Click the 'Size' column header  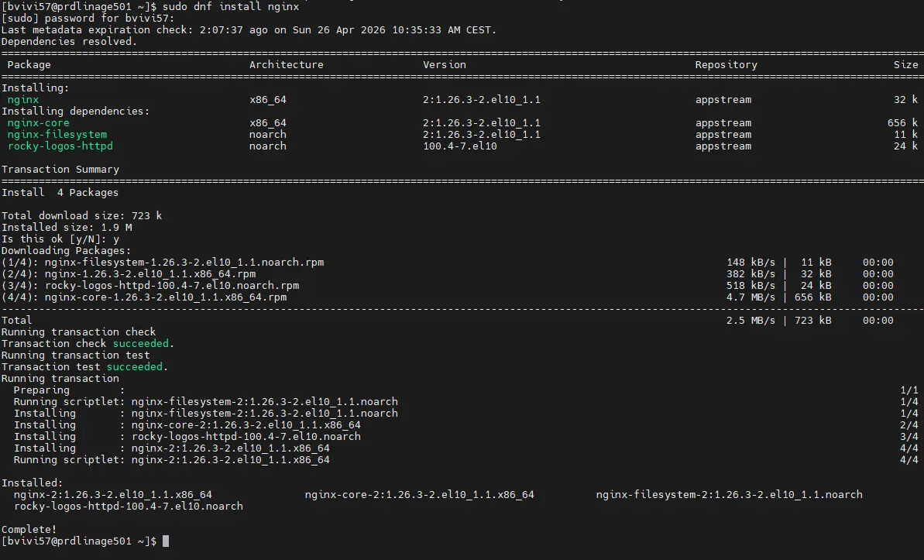click(905, 65)
